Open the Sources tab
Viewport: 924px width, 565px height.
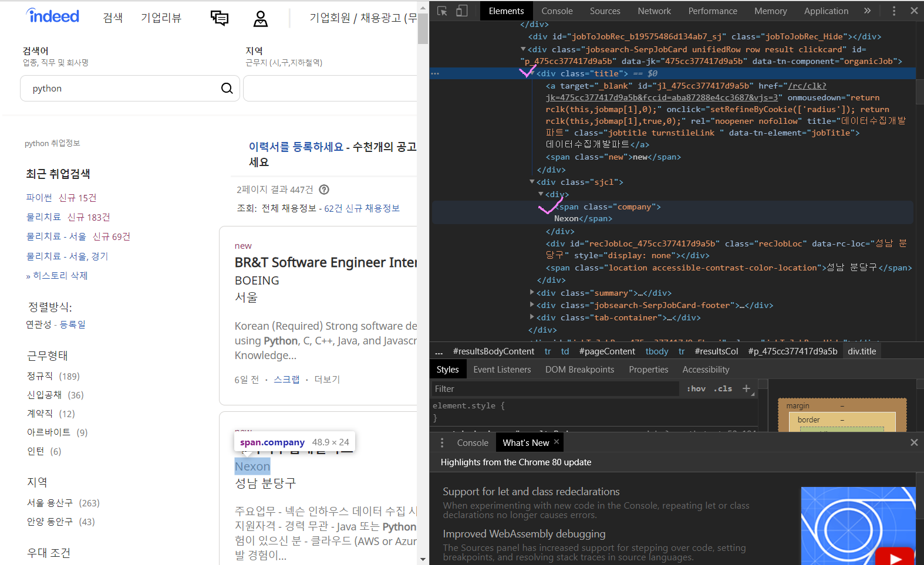tap(605, 11)
